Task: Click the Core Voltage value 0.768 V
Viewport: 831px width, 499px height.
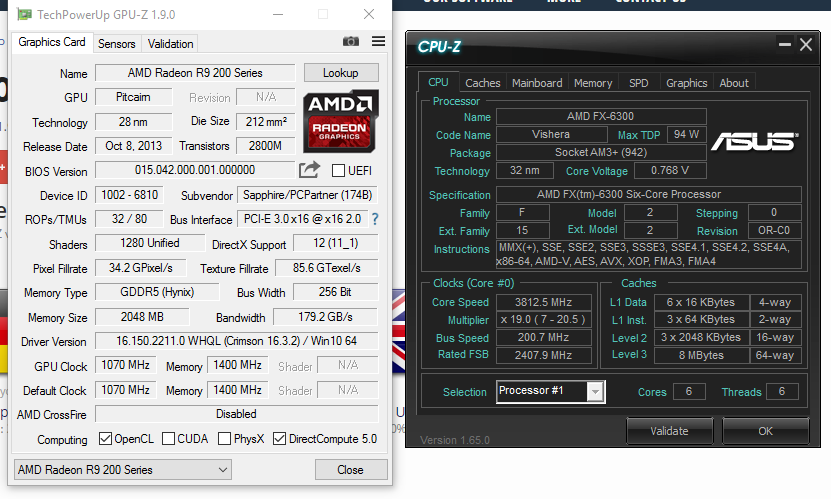Action: (670, 170)
